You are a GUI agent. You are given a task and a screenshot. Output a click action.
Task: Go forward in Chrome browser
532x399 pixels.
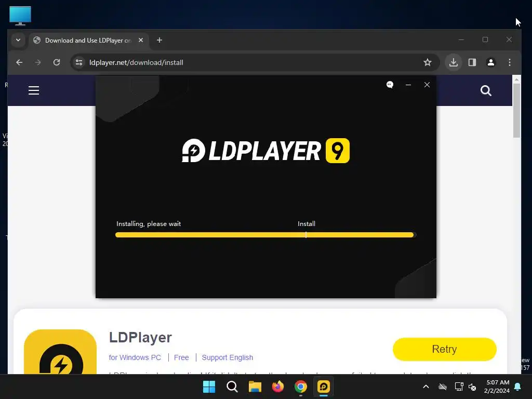pyautogui.click(x=38, y=62)
